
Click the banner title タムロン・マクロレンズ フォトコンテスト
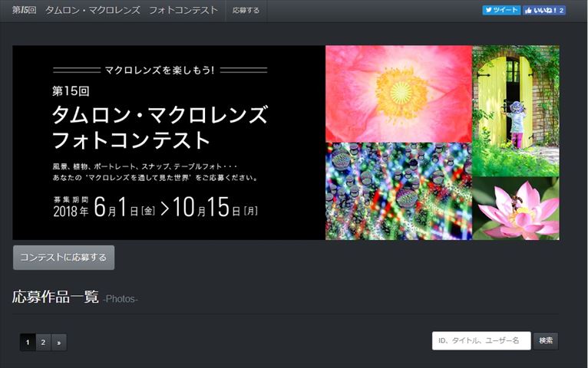(x=160, y=127)
